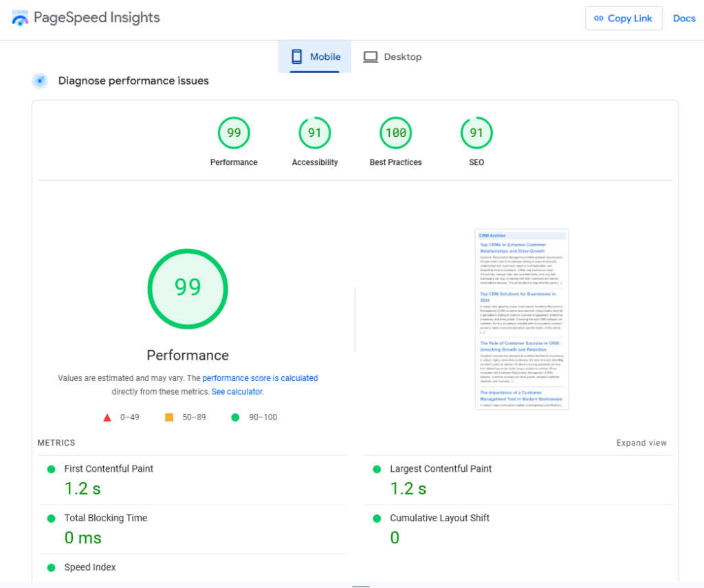Toggle Expand view for metrics
The height and width of the screenshot is (588, 704).
coord(641,443)
